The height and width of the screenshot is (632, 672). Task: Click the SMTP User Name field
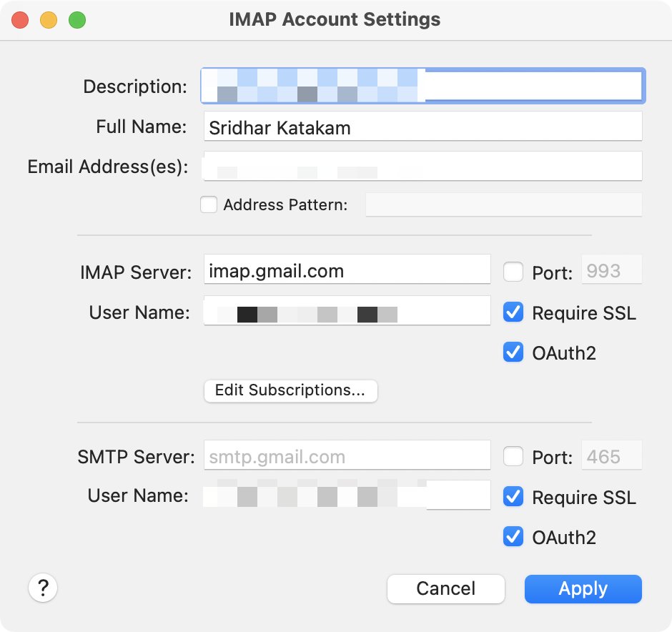click(x=347, y=495)
